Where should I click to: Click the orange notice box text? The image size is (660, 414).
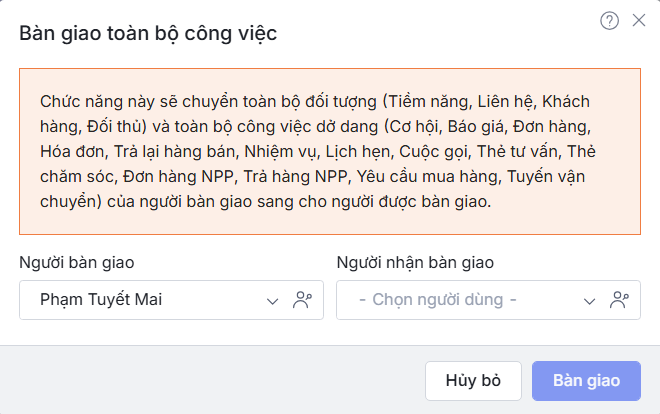point(330,152)
